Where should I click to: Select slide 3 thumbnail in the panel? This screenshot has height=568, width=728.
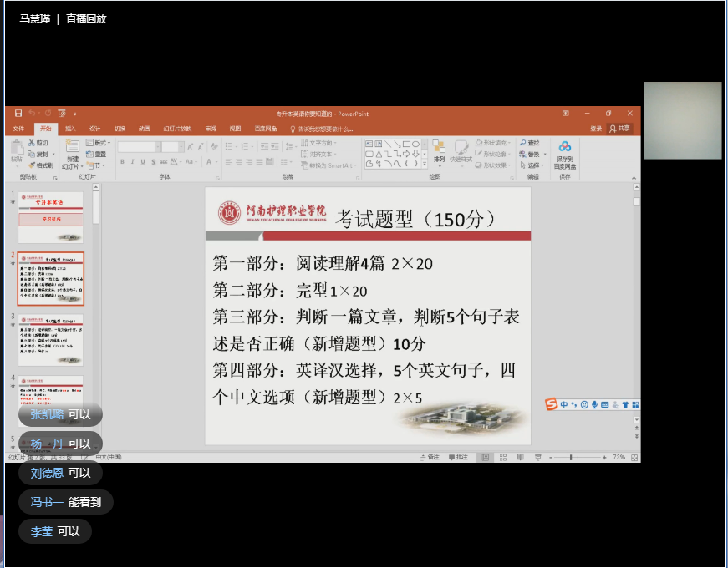51,338
